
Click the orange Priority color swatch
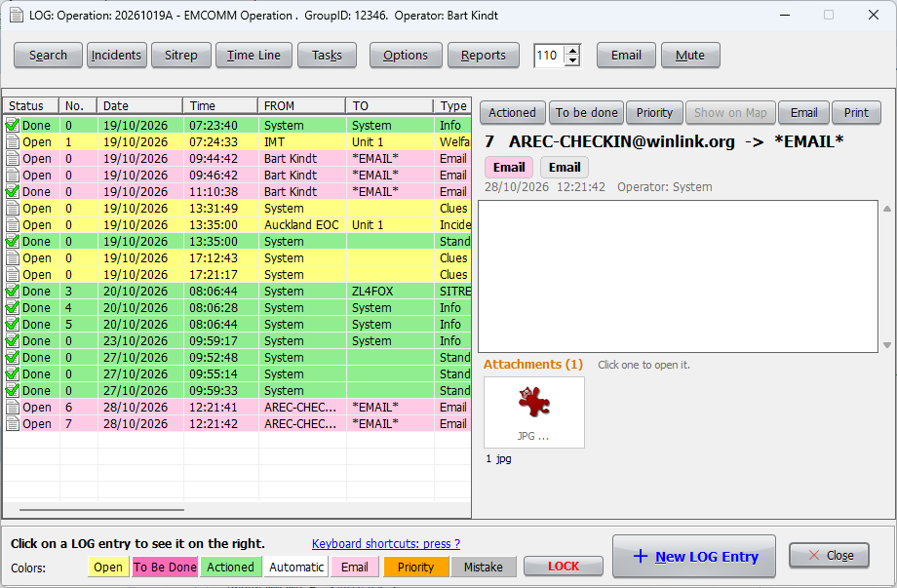(416, 567)
